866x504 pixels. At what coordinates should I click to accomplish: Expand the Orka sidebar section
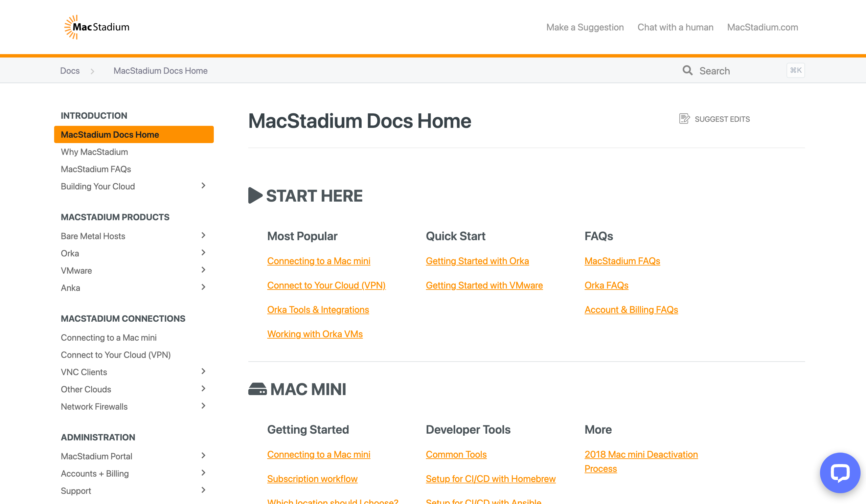coord(203,253)
